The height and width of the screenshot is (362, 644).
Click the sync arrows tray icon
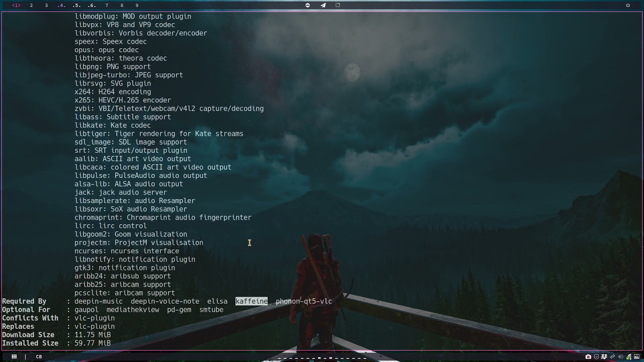coord(612,356)
